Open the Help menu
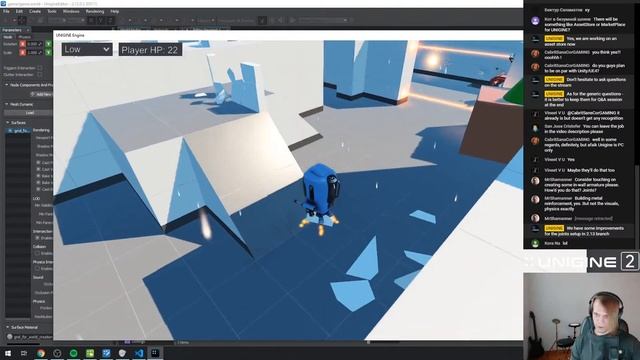The image size is (640, 360). (115, 11)
